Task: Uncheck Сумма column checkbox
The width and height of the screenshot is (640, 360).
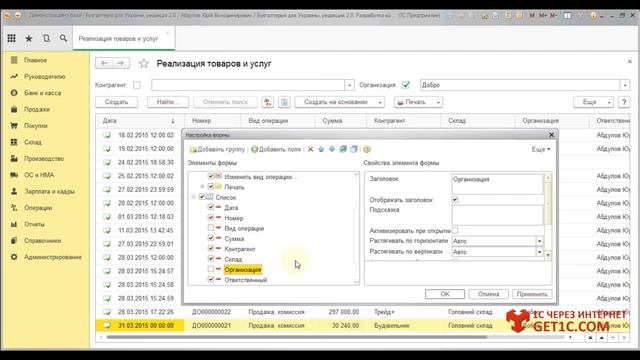Action: (x=211, y=238)
